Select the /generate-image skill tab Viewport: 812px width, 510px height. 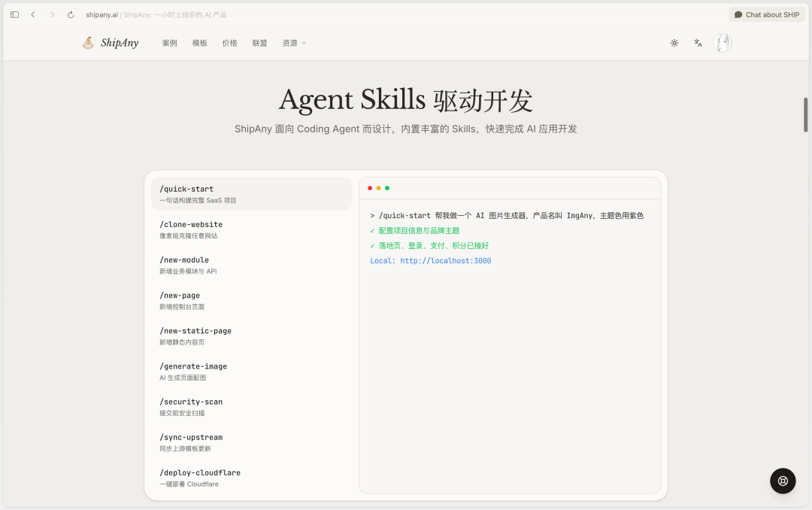[x=252, y=371]
